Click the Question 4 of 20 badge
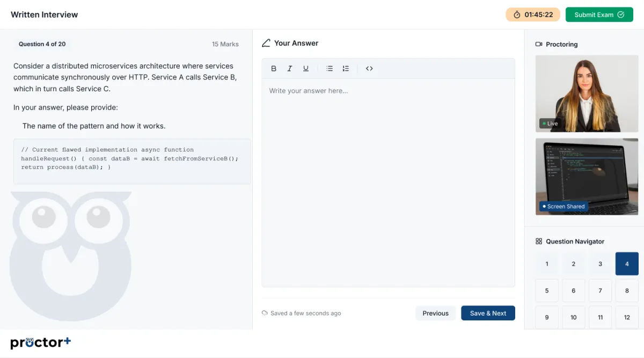 [x=42, y=44]
